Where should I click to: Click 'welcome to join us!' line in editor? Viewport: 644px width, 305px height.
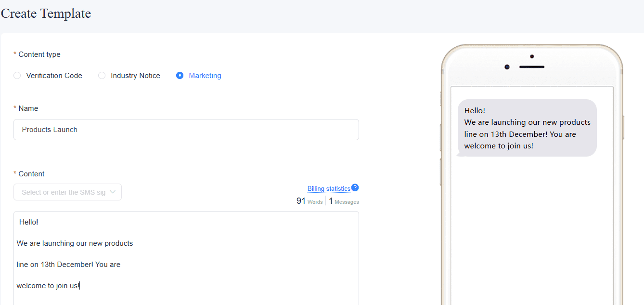pos(48,286)
